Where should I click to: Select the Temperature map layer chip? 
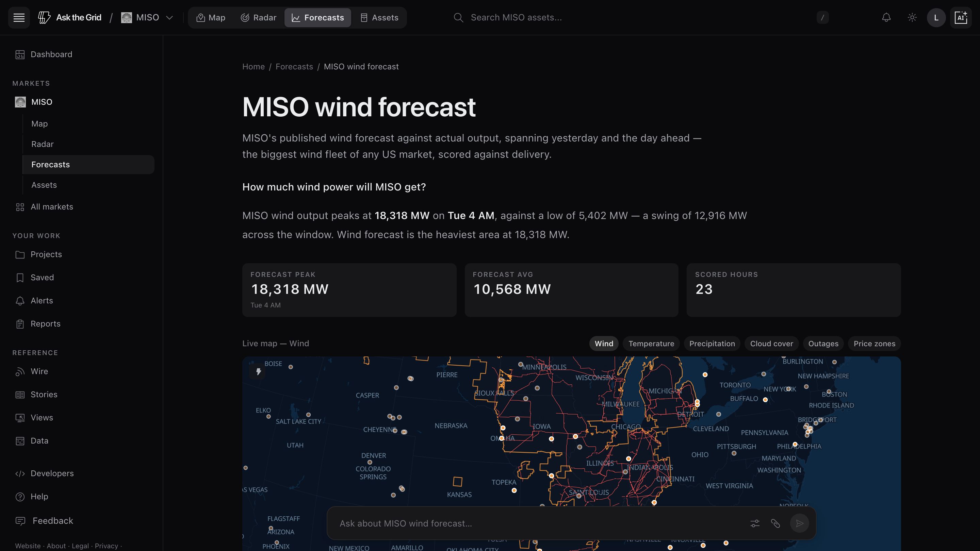tap(651, 344)
